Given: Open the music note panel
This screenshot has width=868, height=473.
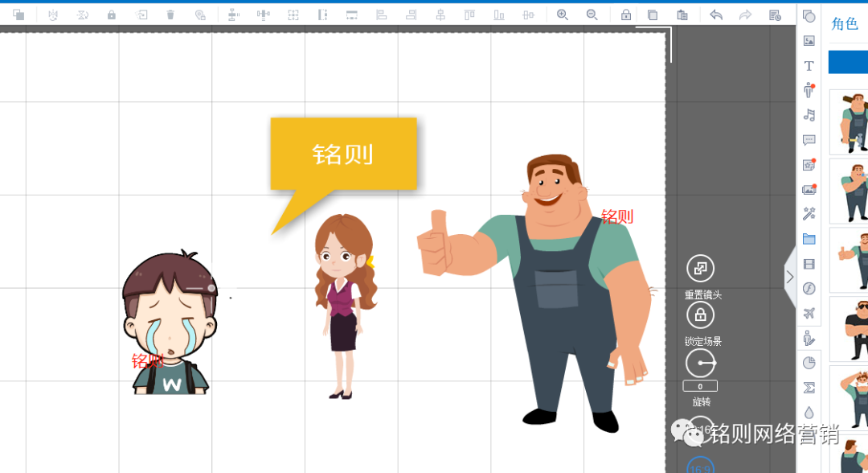Looking at the screenshot, I should click(809, 115).
